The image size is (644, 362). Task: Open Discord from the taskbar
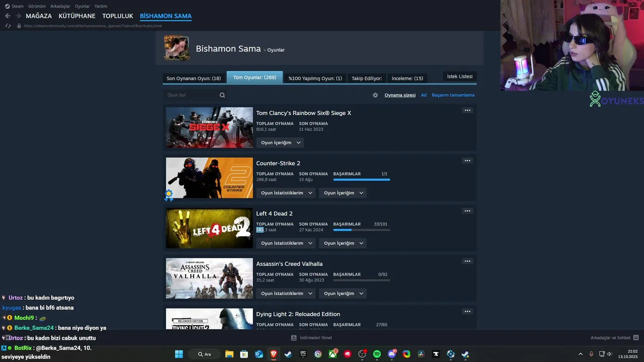pos(392,354)
